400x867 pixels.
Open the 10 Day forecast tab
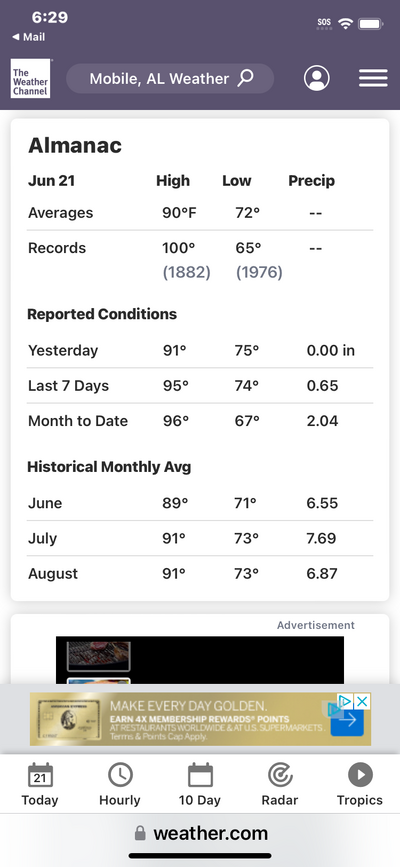pyautogui.click(x=200, y=784)
